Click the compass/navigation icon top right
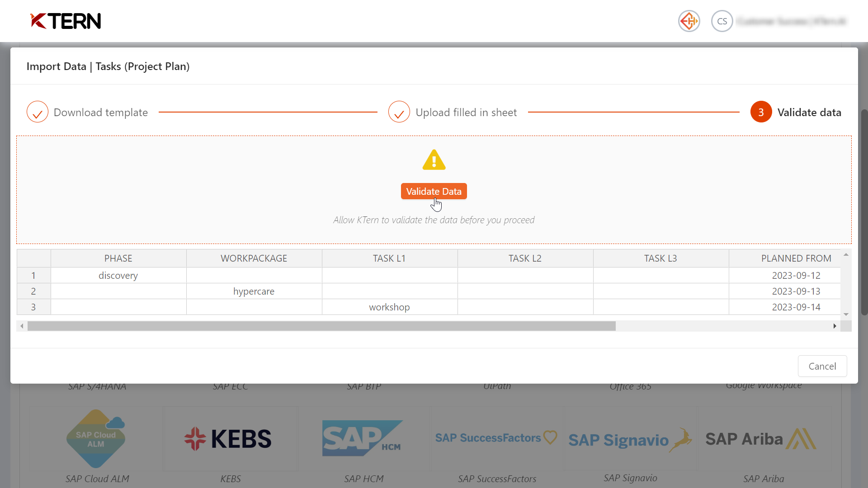This screenshot has height=488, width=868. tap(689, 21)
